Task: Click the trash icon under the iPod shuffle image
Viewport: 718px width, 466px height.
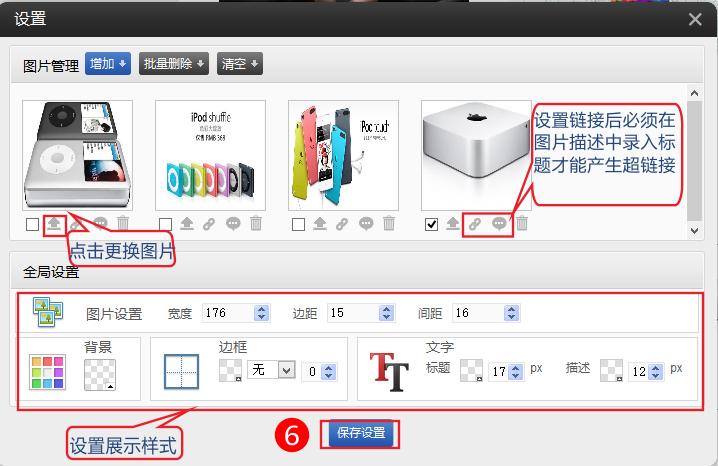Action: click(x=256, y=224)
